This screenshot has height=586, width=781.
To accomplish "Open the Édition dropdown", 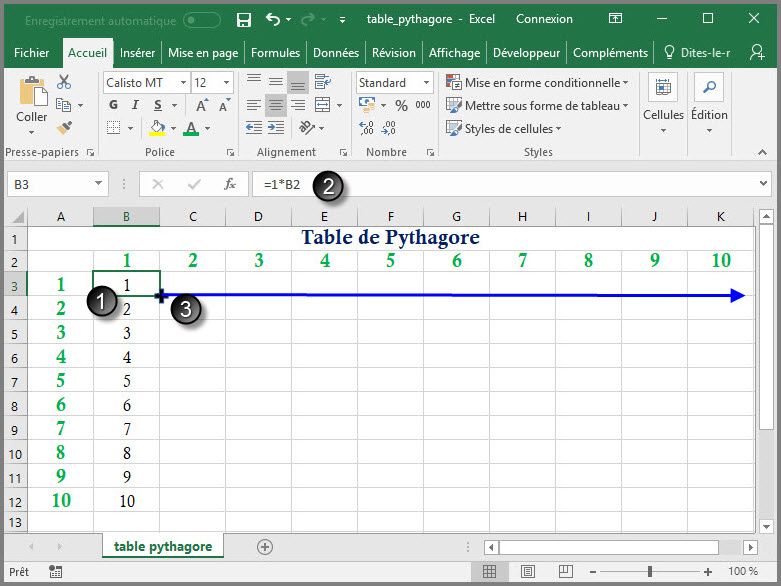I will point(709,104).
